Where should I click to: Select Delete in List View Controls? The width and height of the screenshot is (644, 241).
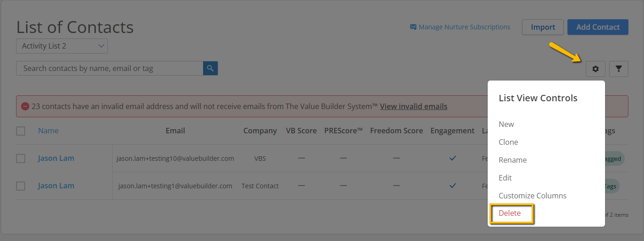click(x=510, y=213)
